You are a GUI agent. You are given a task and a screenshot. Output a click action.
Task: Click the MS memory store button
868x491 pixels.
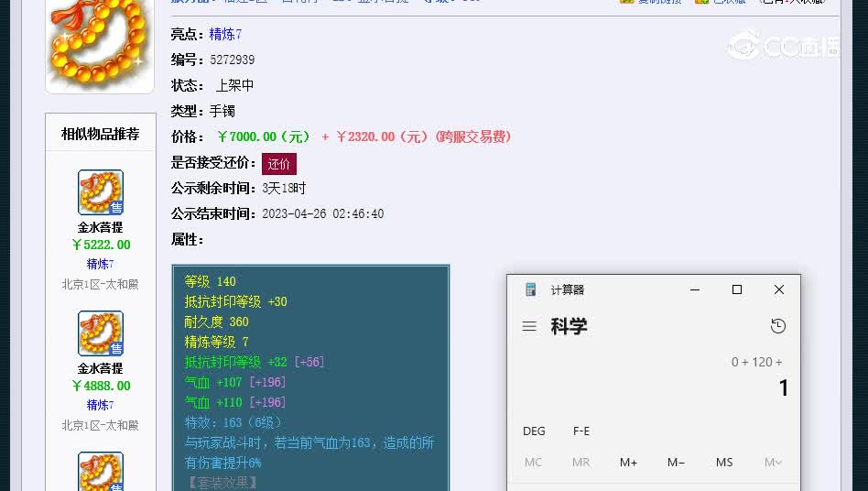pos(724,463)
